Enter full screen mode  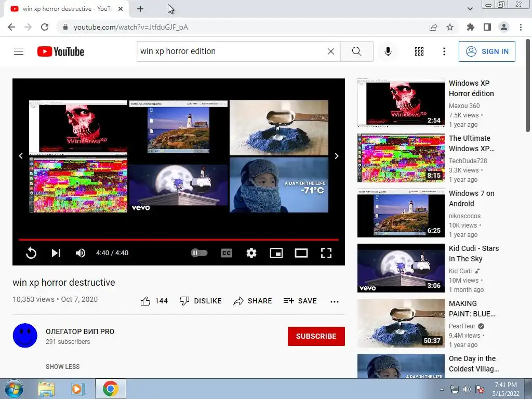[326, 253]
